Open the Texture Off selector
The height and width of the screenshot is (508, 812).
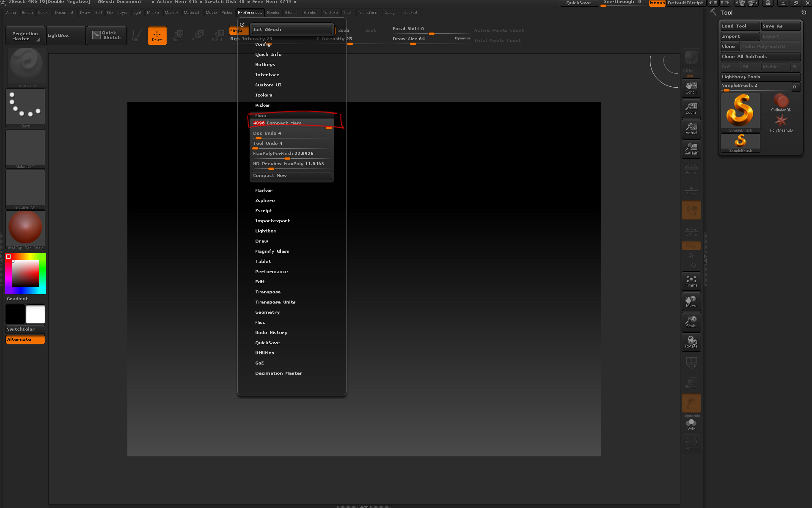(x=25, y=189)
